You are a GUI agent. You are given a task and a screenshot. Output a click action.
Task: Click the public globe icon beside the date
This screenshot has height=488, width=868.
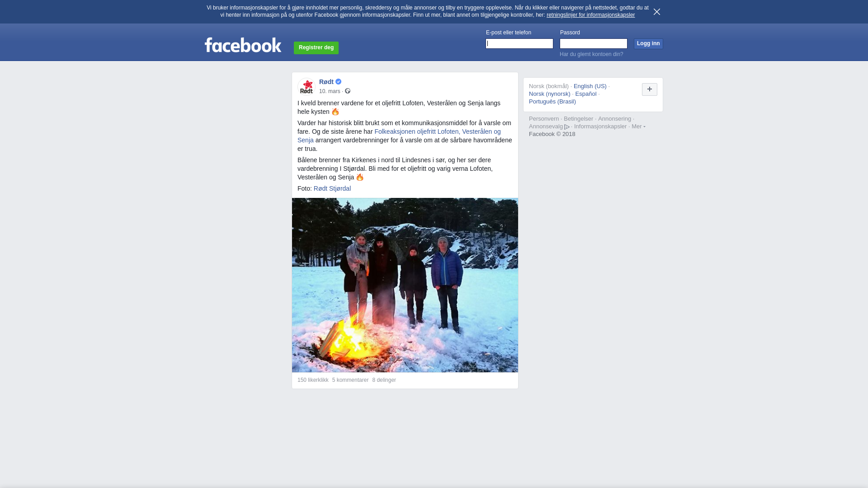(348, 91)
